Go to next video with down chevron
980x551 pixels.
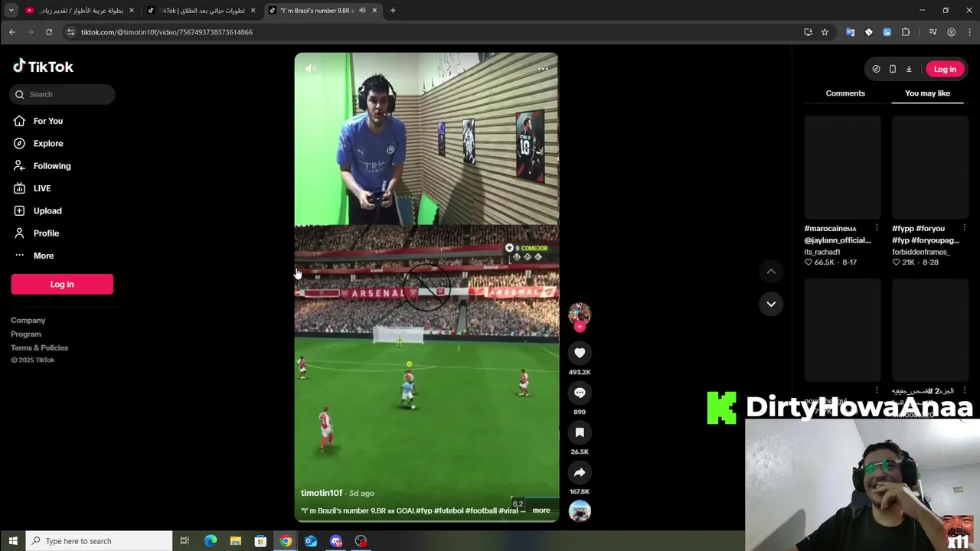point(771,304)
